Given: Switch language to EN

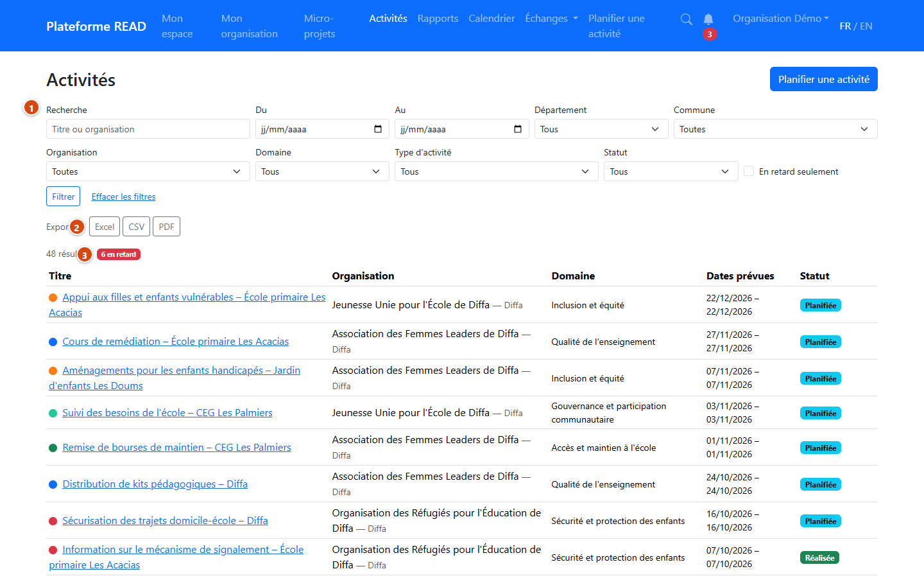Looking at the screenshot, I should tap(866, 26).
